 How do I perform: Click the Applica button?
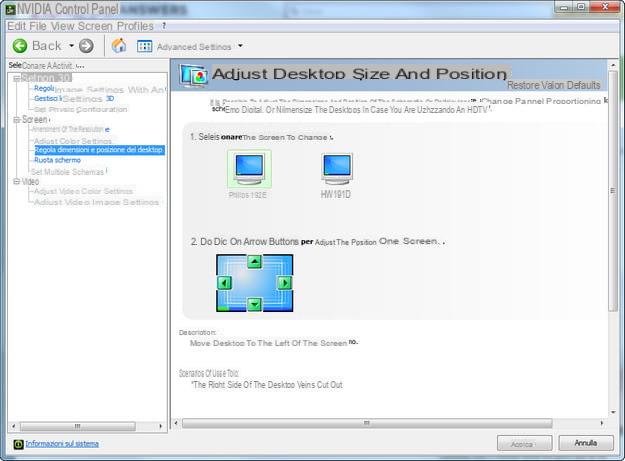pyautogui.click(x=525, y=443)
